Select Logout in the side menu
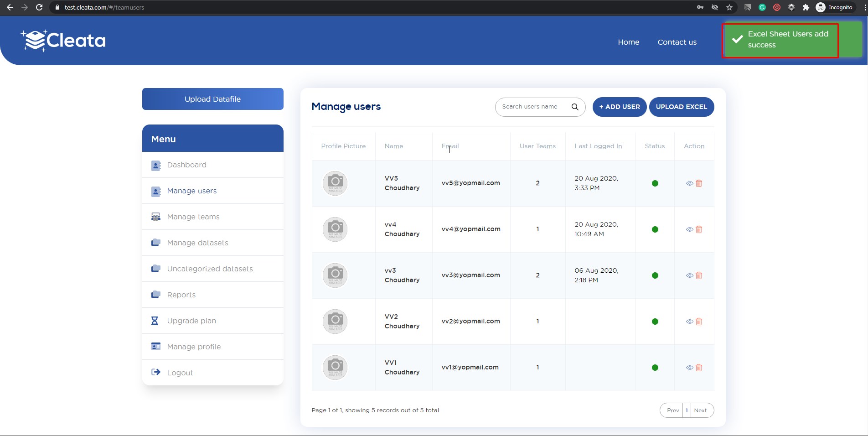This screenshot has width=868, height=436. [x=213, y=373]
